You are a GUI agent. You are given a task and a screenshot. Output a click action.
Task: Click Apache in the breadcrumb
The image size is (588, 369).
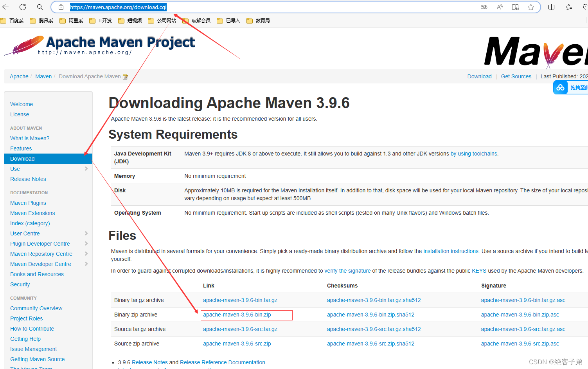pyautogui.click(x=19, y=76)
